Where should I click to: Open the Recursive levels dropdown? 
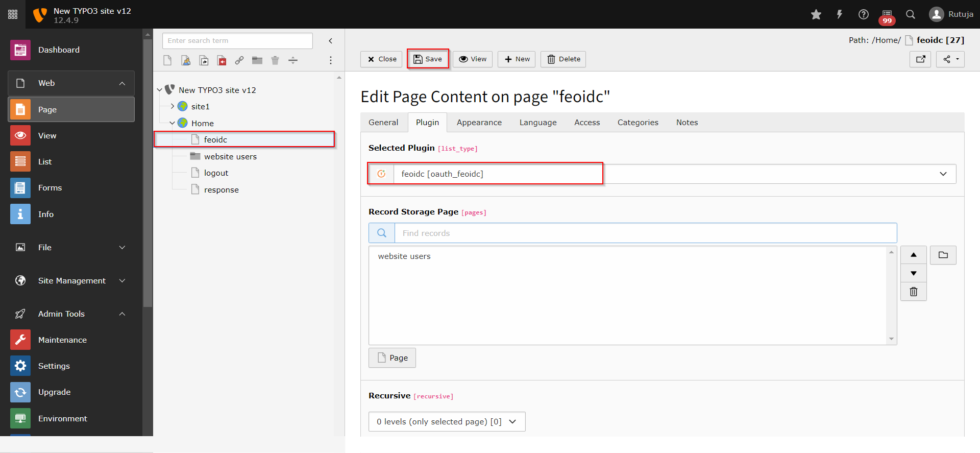(x=447, y=421)
